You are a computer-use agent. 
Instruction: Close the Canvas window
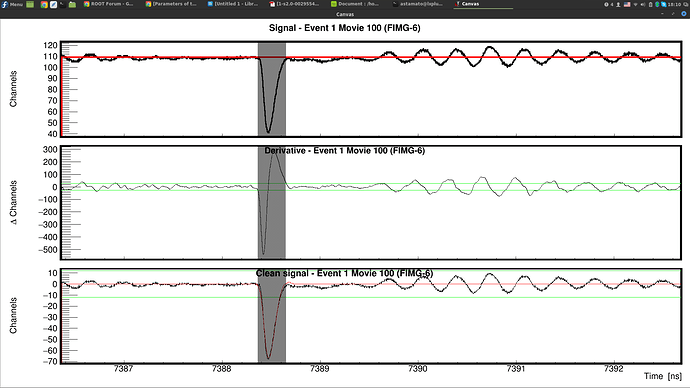[684, 14]
